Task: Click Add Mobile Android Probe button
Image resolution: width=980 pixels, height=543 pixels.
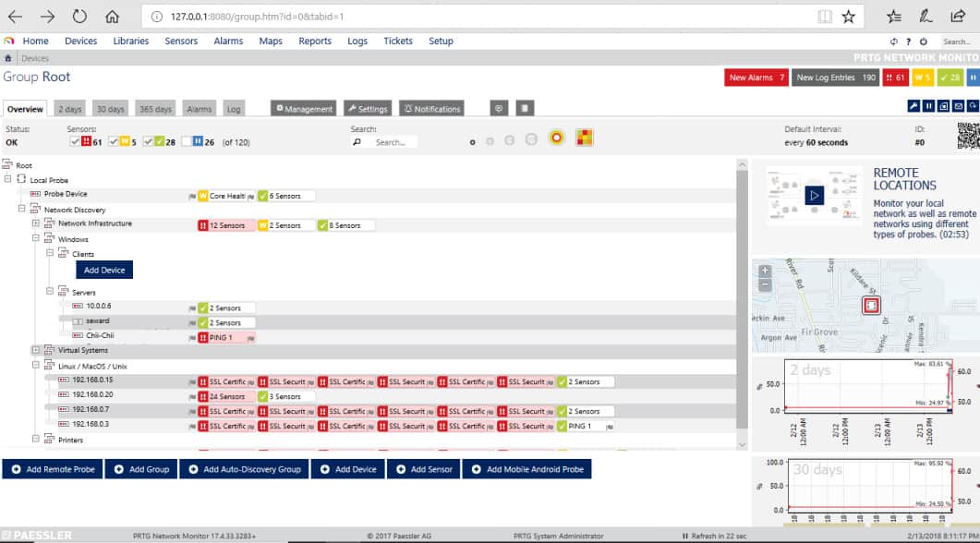Action: tap(526, 469)
